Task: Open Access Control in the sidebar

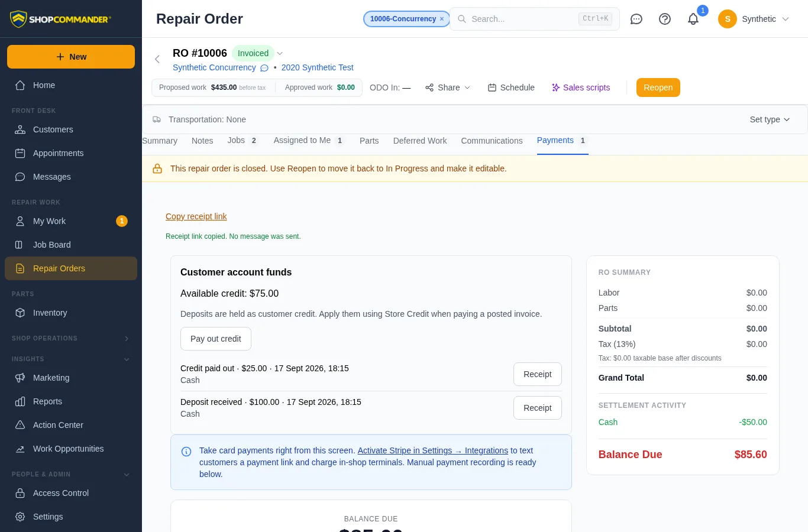Action: (71, 493)
